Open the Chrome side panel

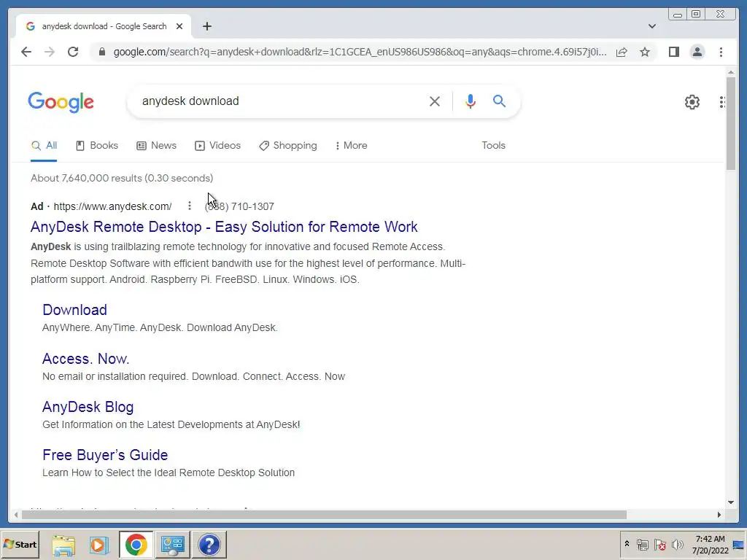673,52
